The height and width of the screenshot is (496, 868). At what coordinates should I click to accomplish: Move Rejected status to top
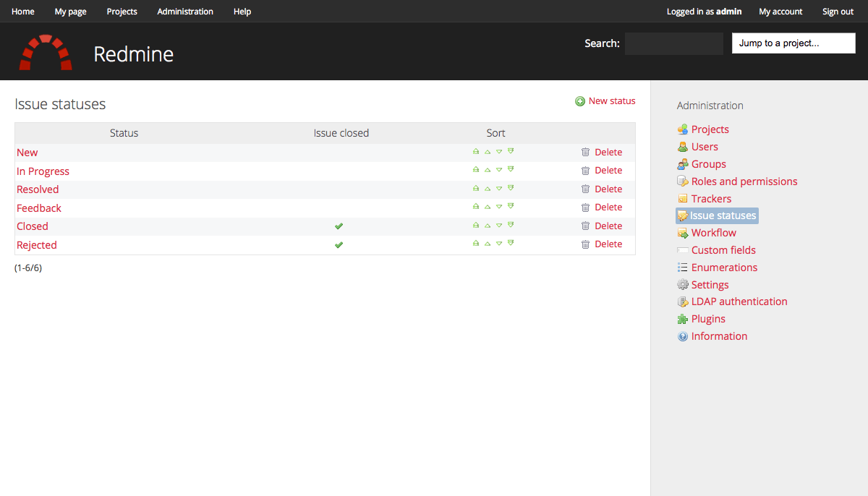point(476,243)
